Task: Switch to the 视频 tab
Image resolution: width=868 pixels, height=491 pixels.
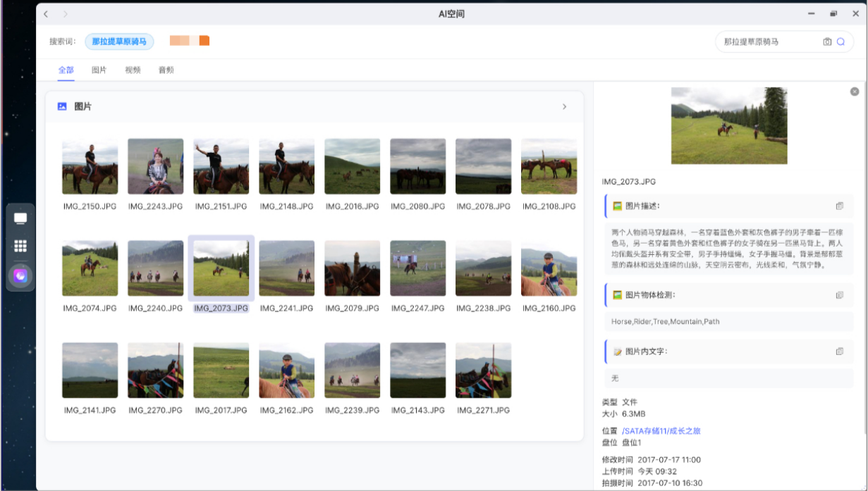Action: coord(133,70)
